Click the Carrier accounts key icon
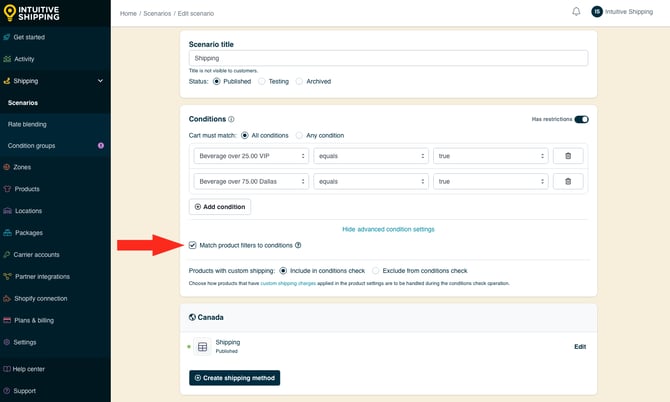This screenshot has height=402, width=670. click(x=7, y=255)
